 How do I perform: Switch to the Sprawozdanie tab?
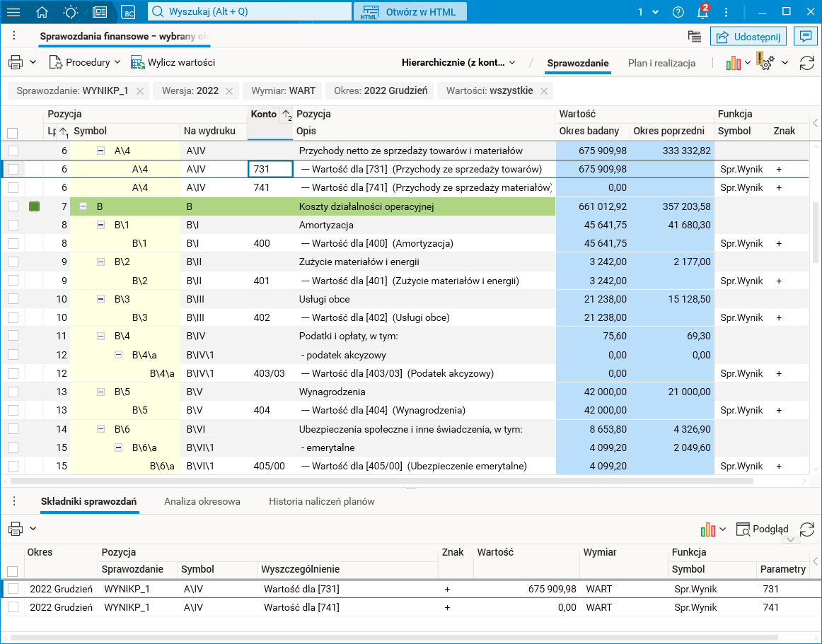click(578, 64)
